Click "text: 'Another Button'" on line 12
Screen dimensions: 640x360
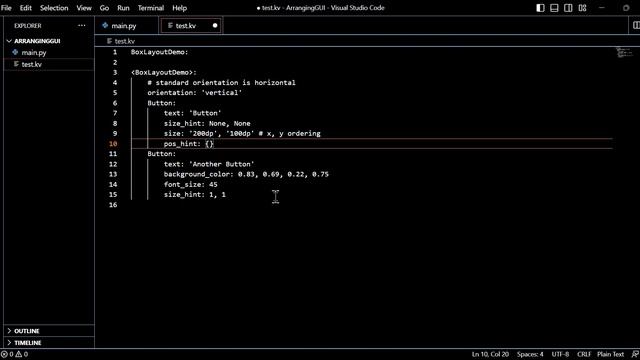(x=209, y=164)
